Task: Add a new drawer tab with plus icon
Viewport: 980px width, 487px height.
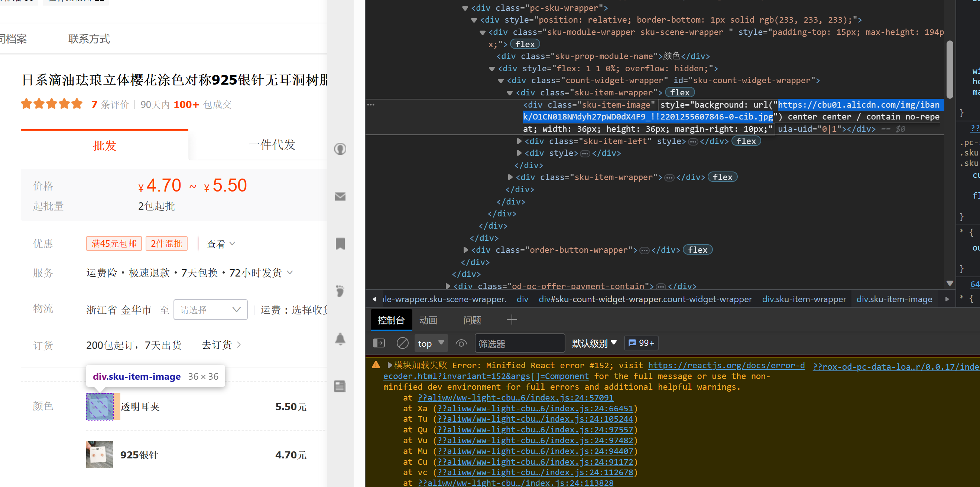Action: pos(512,320)
